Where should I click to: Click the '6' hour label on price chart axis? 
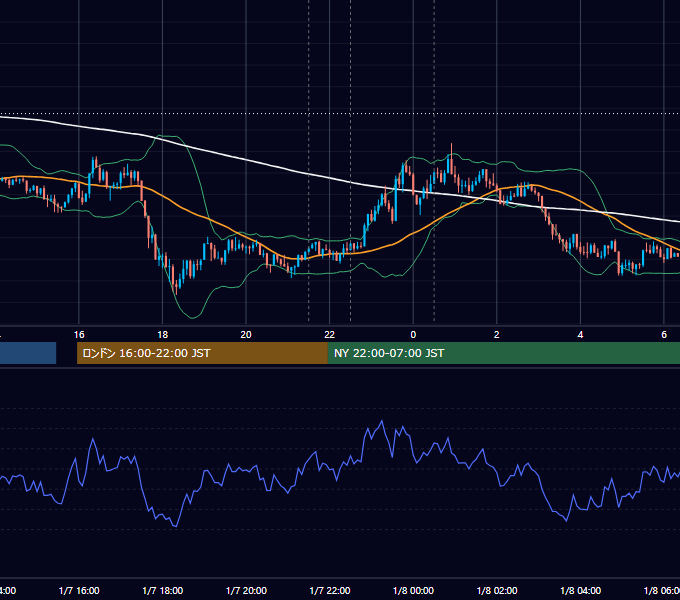[x=664, y=335]
